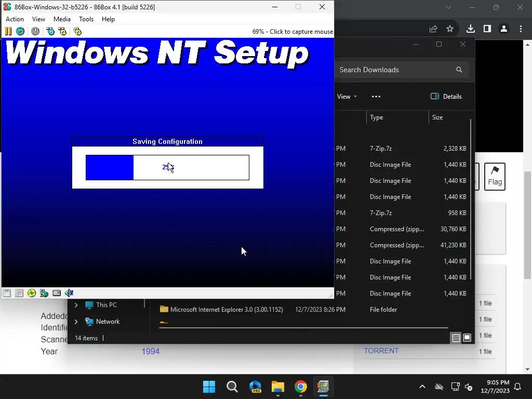Open the View dropdown in File Explorer
This screenshot has height=399, width=532.
pos(347,97)
